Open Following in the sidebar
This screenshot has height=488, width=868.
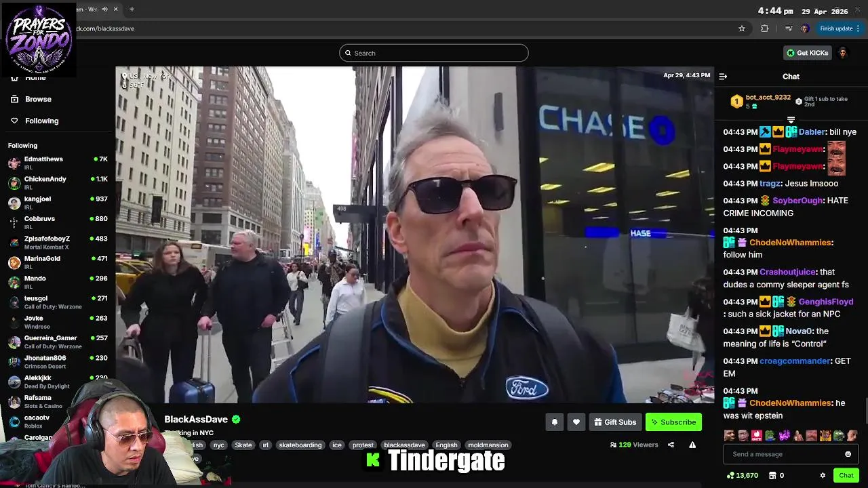(x=41, y=121)
